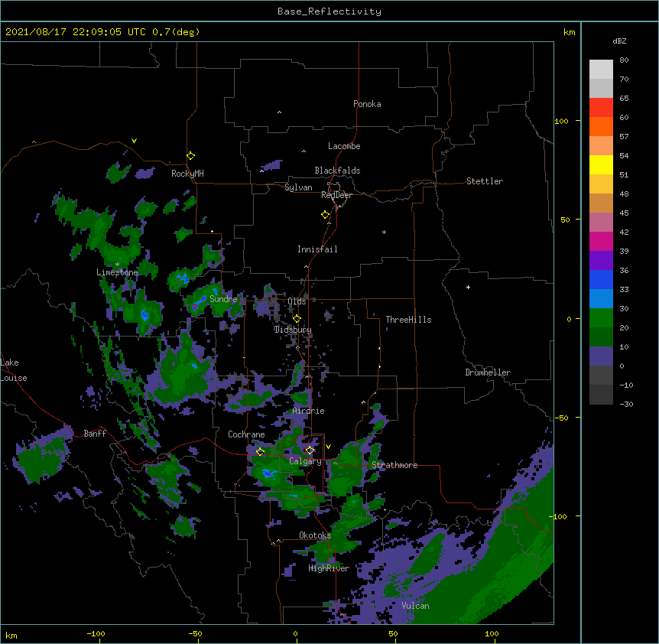Click the Calgary city label
This screenshot has height=644, width=659.
(x=305, y=461)
